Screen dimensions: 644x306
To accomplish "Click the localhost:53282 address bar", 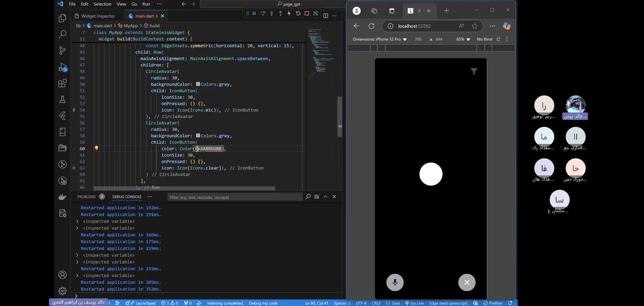I will point(431,26).
